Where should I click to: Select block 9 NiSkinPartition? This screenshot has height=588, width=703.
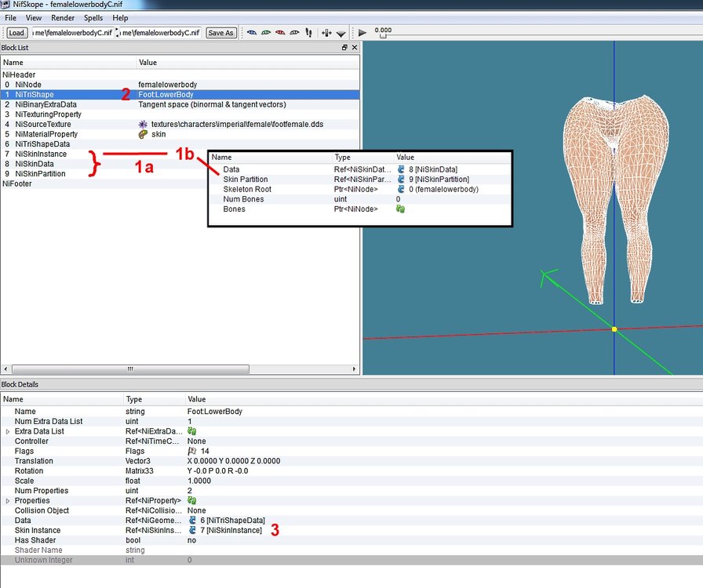(x=40, y=173)
